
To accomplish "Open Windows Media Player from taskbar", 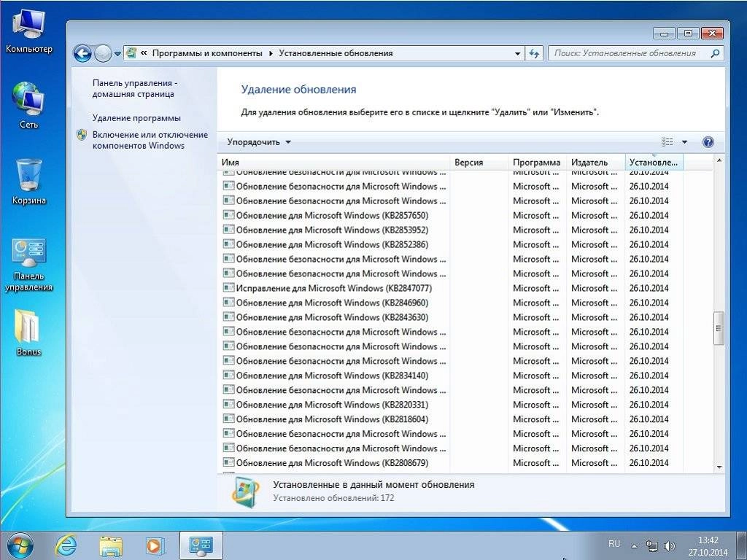I will (x=155, y=545).
